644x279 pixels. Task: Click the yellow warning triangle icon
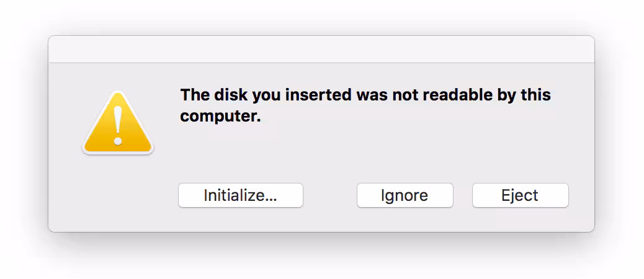click(118, 124)
